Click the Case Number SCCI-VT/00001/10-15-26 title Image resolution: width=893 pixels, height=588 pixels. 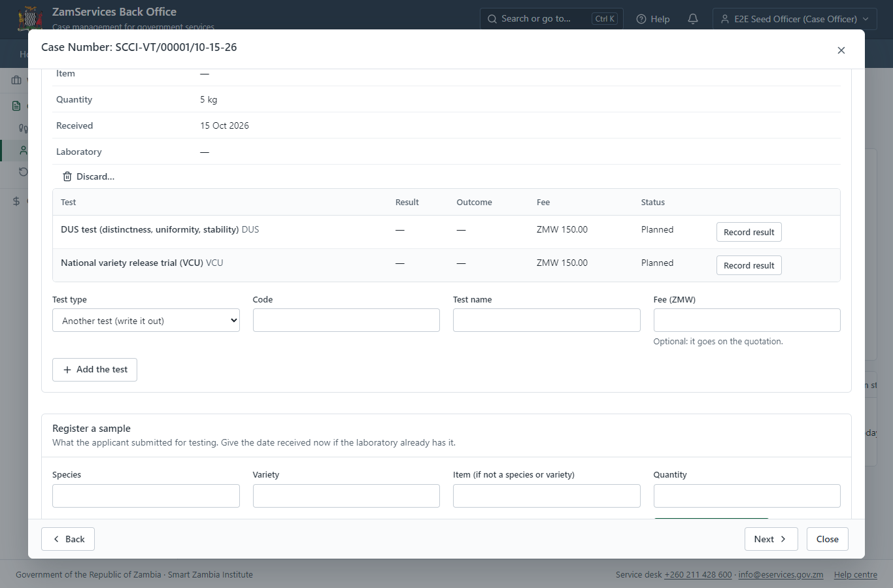pos(139,47)
